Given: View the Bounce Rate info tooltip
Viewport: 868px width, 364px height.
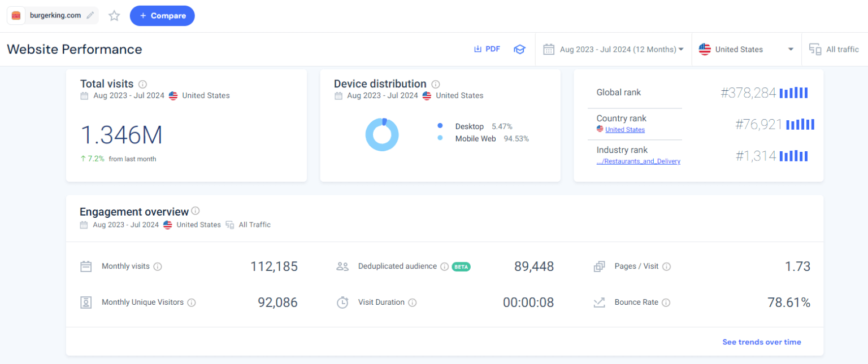Looking at the screenshot, I should tap(667, 302).
